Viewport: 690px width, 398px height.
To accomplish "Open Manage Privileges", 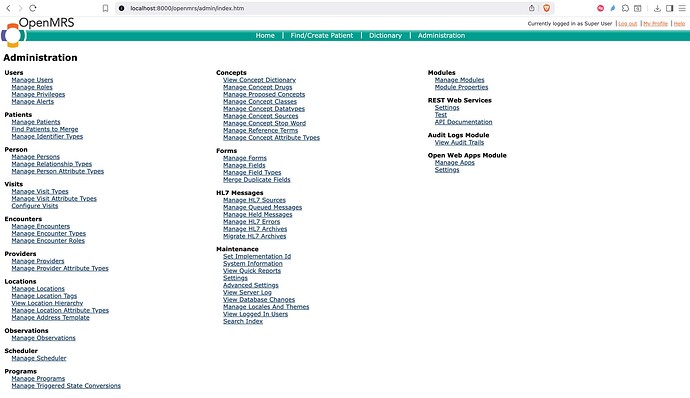I will click(x=38, y=94).
